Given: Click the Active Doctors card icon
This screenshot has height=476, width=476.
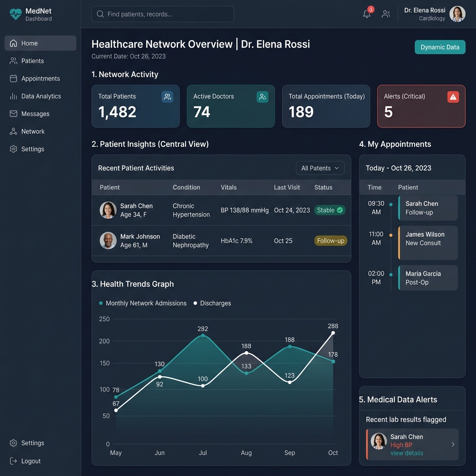Looking at the screenshot, I should coord(262,97).
